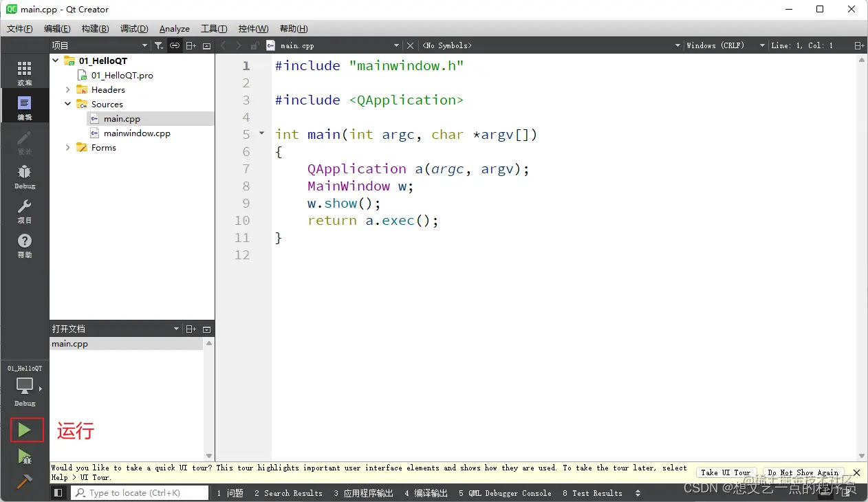Click the filter tree icon in Projects panel

(159, 45)
